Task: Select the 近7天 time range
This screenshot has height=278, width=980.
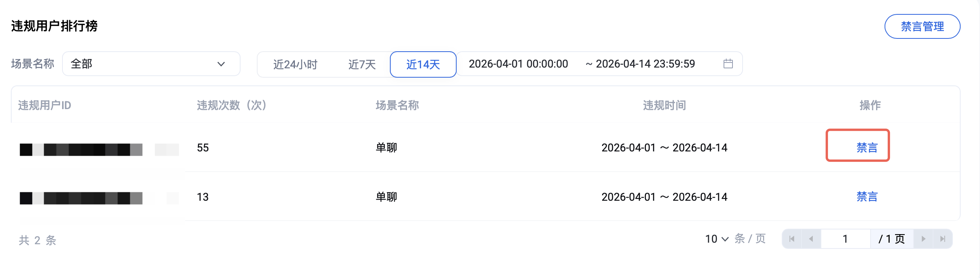Action: pyautogui.click(x=362, y=64)
